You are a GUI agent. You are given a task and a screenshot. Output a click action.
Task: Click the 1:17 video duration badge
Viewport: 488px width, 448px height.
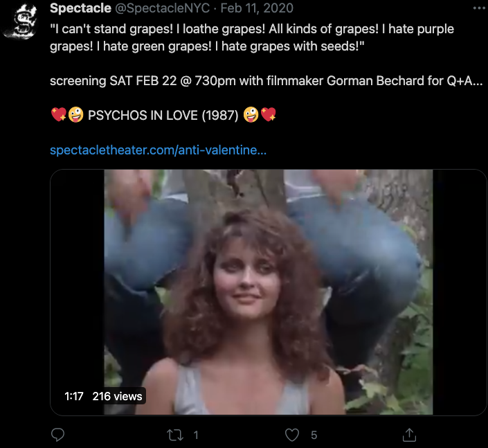74,396
